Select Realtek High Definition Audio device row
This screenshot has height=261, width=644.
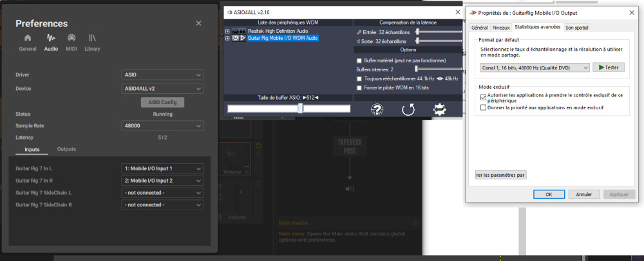pyautogui.click(x=278, y=31)
